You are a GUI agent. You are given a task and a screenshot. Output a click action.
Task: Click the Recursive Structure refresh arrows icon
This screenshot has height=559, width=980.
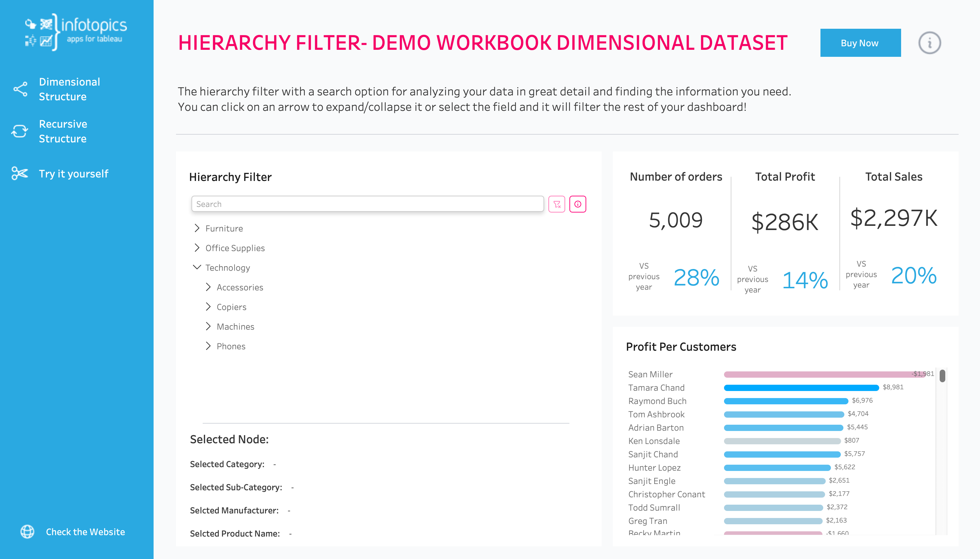pos(20,131)
